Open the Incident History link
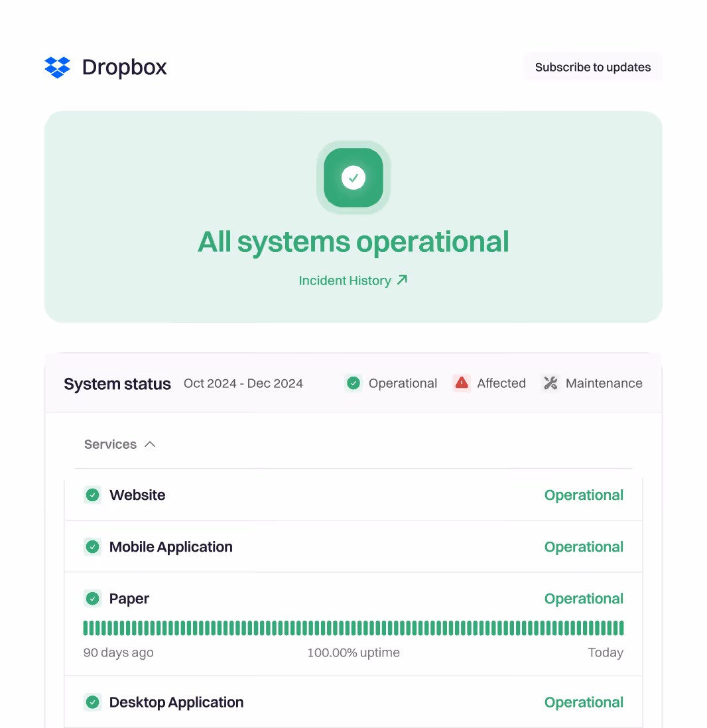This screenshot has width=707, height=728. coord(346,280)
